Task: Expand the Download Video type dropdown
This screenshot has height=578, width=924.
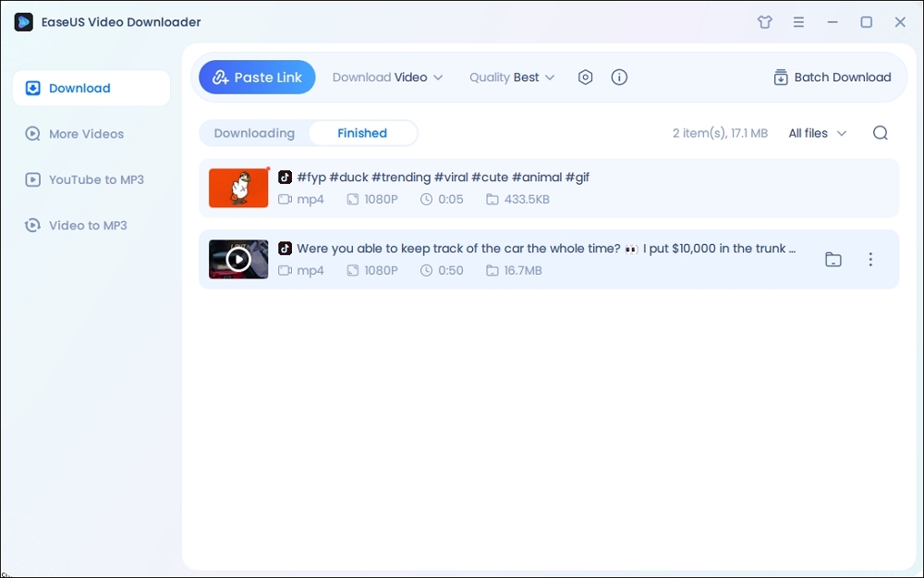Action: [x=387, y=78]
